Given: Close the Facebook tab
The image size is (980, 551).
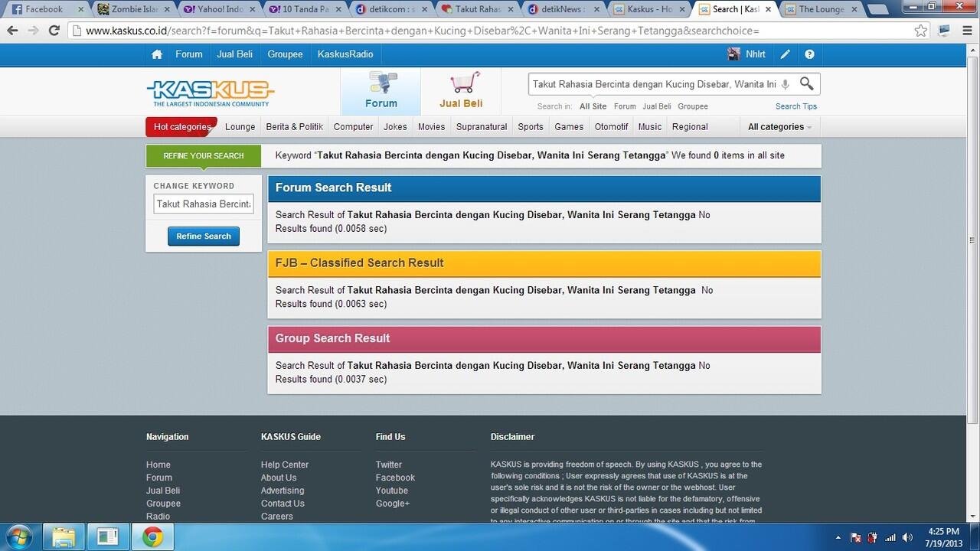Looking at the screenshot, I should (x=80, y=9).
